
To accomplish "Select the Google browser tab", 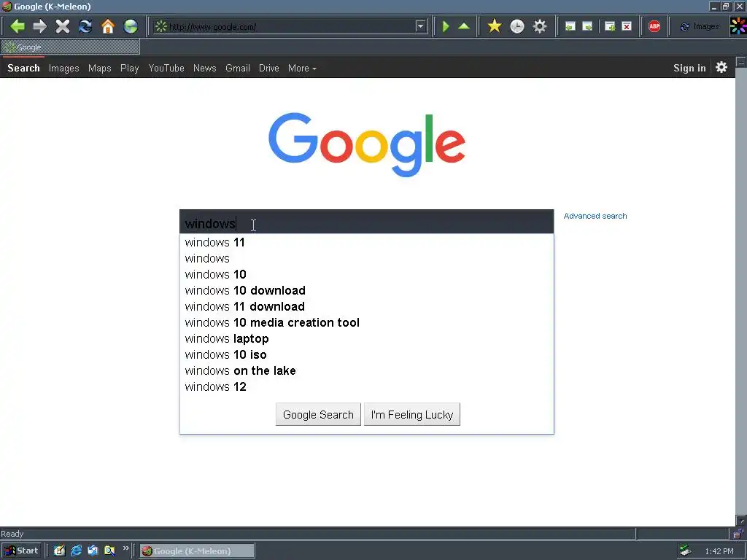I will point(71,47).
